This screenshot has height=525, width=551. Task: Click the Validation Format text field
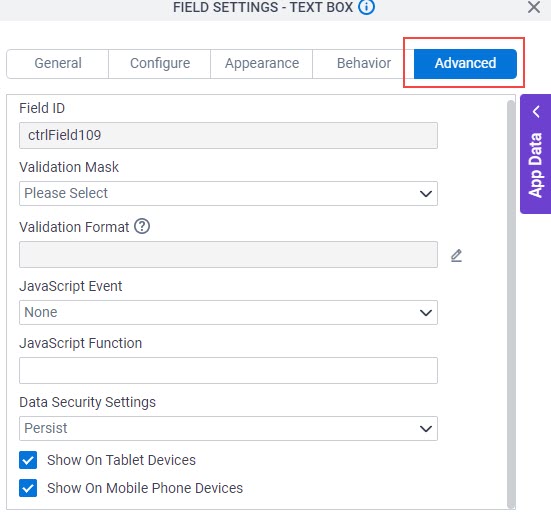point(228,254)
